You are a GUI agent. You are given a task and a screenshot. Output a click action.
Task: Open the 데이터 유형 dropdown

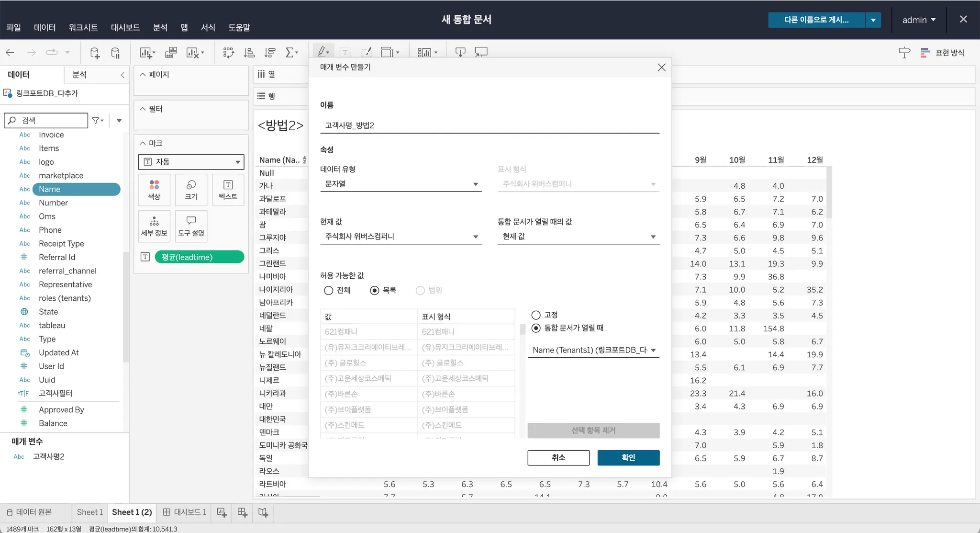click(x=401, y=184)
